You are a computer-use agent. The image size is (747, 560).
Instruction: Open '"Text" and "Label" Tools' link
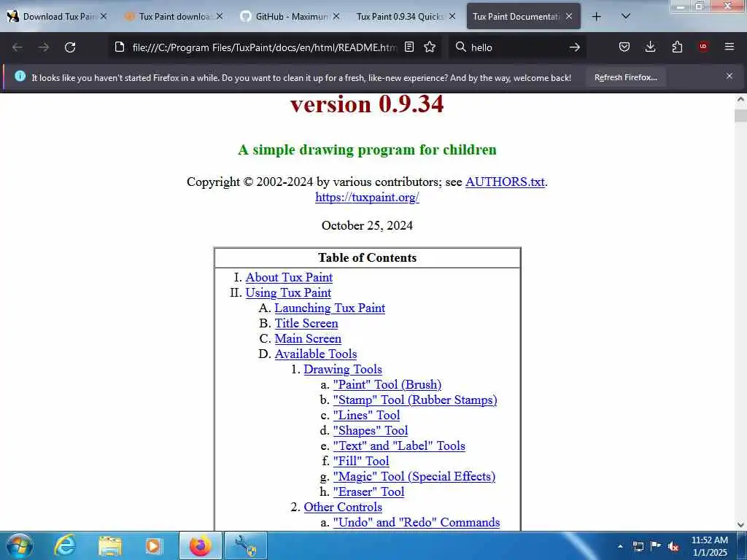pyautogui.click(x=399, y=446)
